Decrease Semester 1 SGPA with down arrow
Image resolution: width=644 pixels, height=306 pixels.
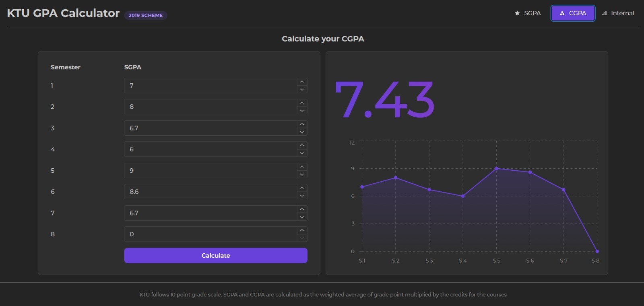coord(302,89)
